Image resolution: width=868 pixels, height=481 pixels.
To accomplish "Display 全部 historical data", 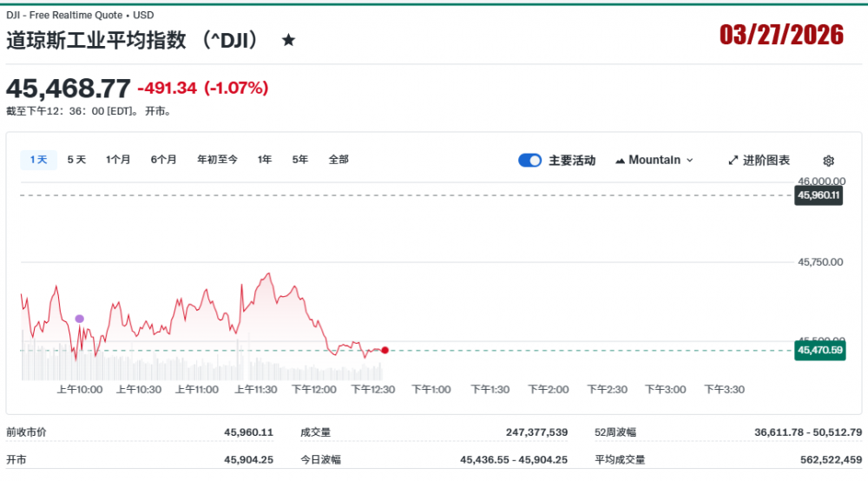I will [339, 160].
